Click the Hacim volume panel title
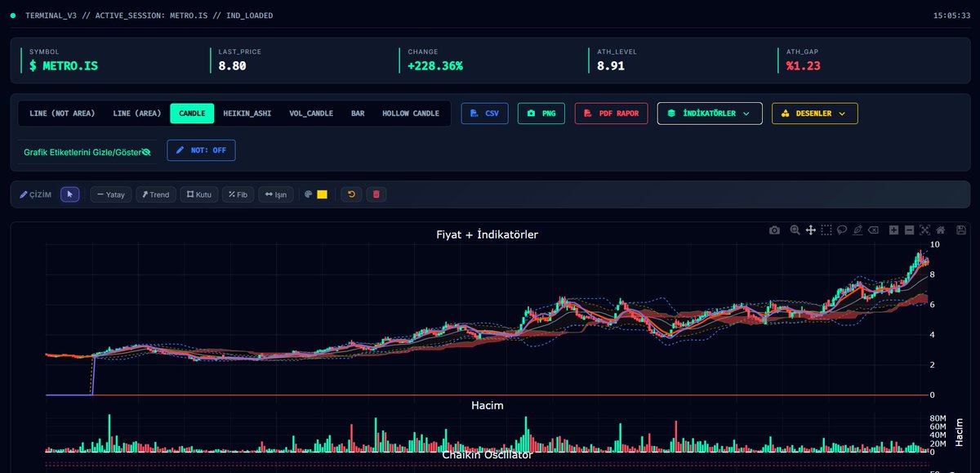Viewport: 980px width, 473px height. 488,405
